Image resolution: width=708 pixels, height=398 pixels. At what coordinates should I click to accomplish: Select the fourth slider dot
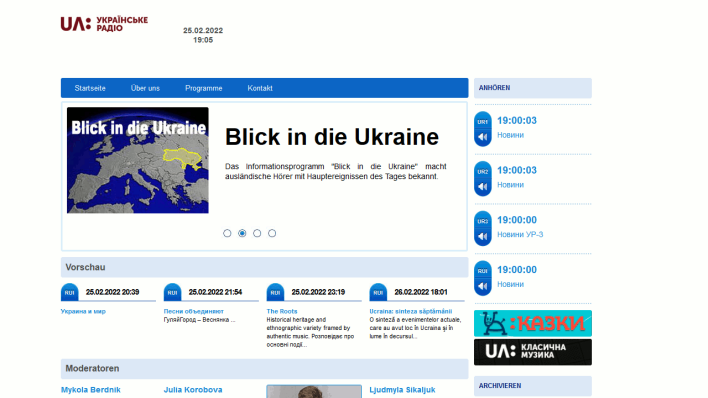click(272, 233)
